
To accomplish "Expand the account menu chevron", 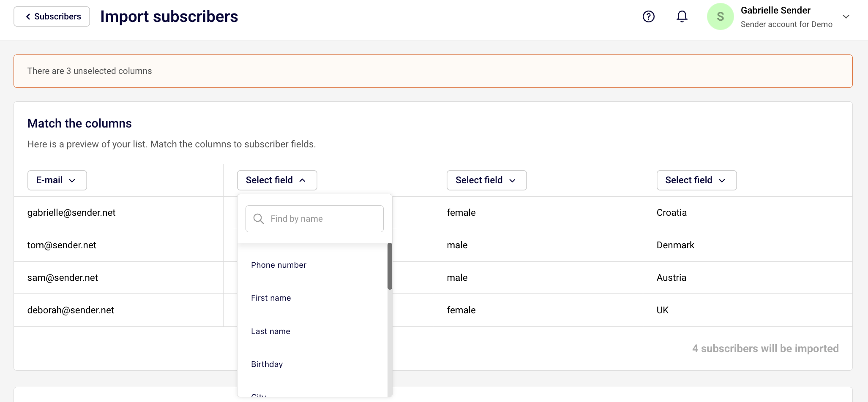I will (846, 16).
